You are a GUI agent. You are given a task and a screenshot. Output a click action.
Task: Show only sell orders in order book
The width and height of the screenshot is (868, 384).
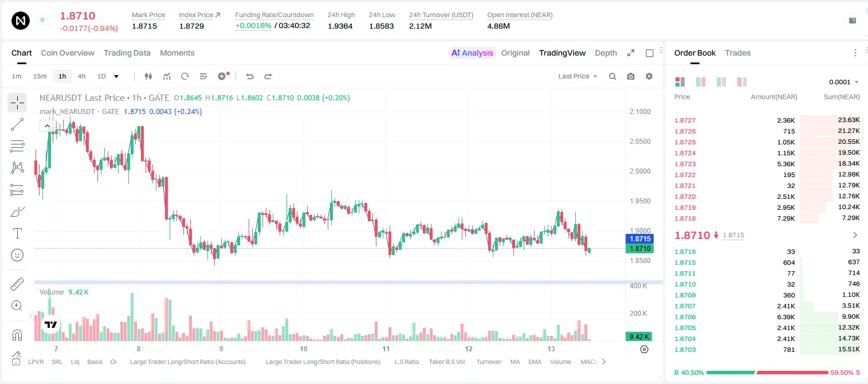pos(742,82)
